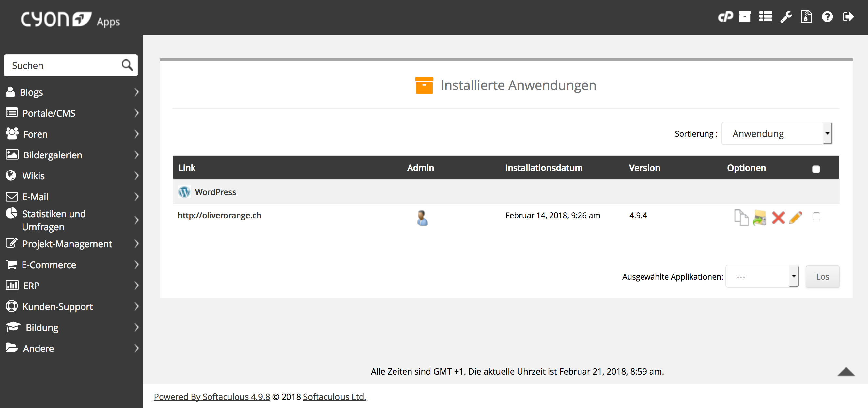Image resolution: width=868 pixels, height=408 pixels.
Task: Open the Sortierung dropdown
Action: [777, 134]
